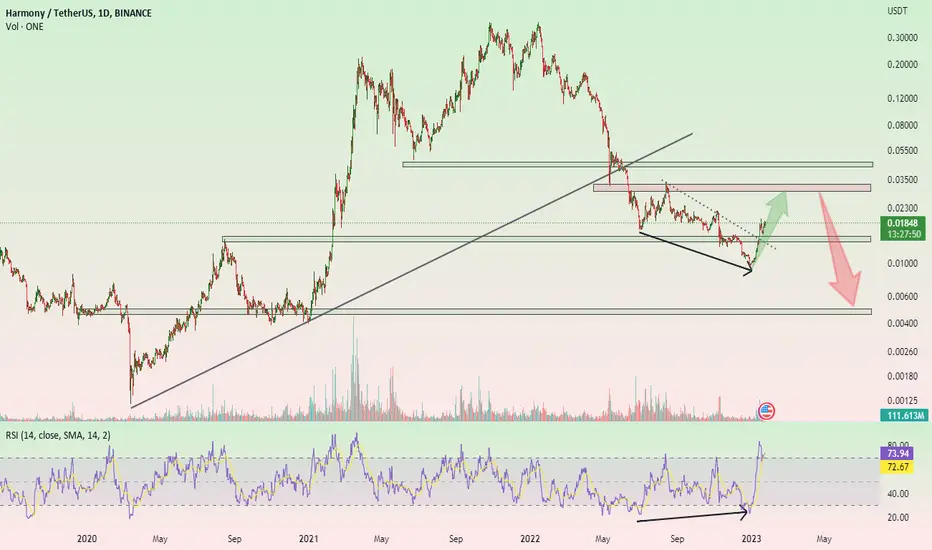Click the 0.02300 price axis label
The image size is (932, 550).
tap(902, 208)
